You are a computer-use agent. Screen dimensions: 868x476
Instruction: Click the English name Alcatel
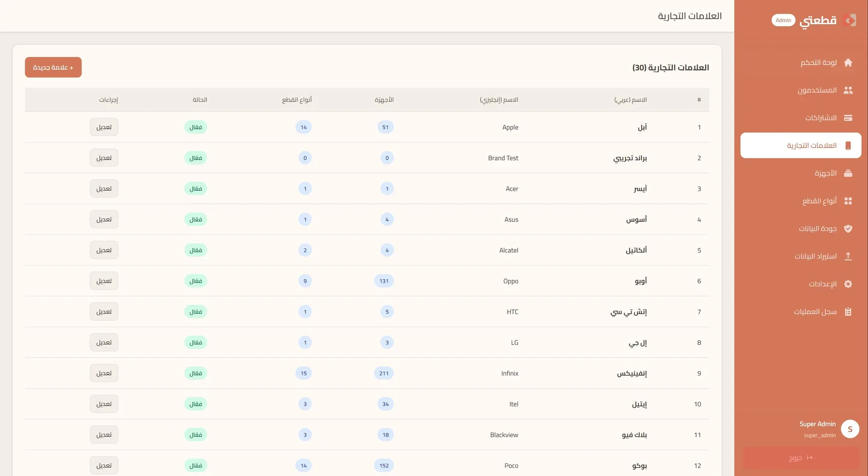tap(509, 250)
